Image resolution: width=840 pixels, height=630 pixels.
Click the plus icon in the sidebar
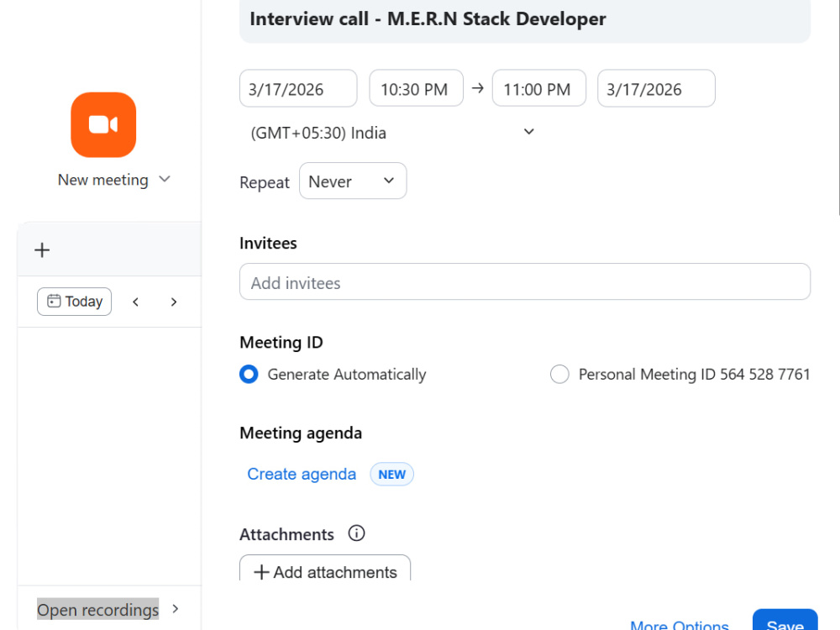point(42,250)
